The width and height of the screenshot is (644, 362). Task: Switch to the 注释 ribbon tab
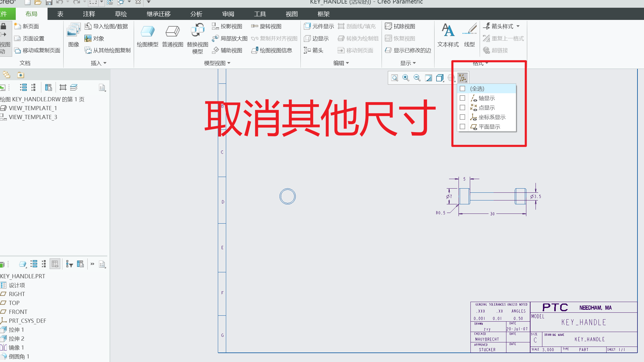tap(89, 14)
